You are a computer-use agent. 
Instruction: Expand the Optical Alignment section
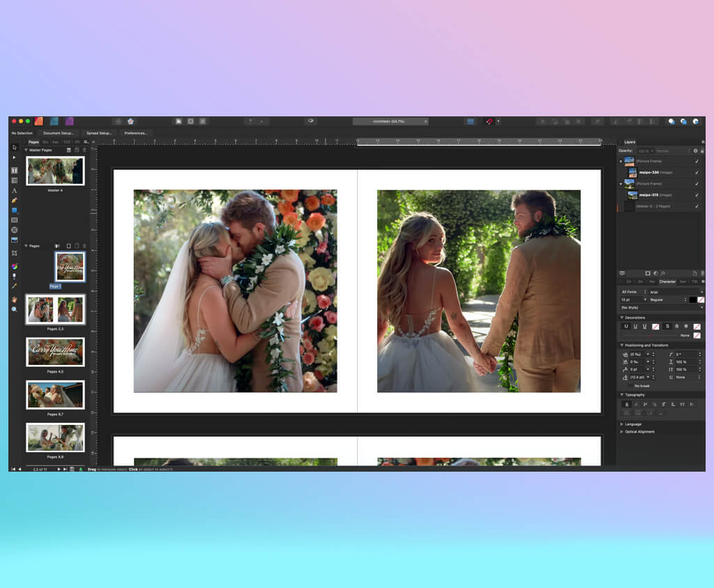[x=621, y=431]
